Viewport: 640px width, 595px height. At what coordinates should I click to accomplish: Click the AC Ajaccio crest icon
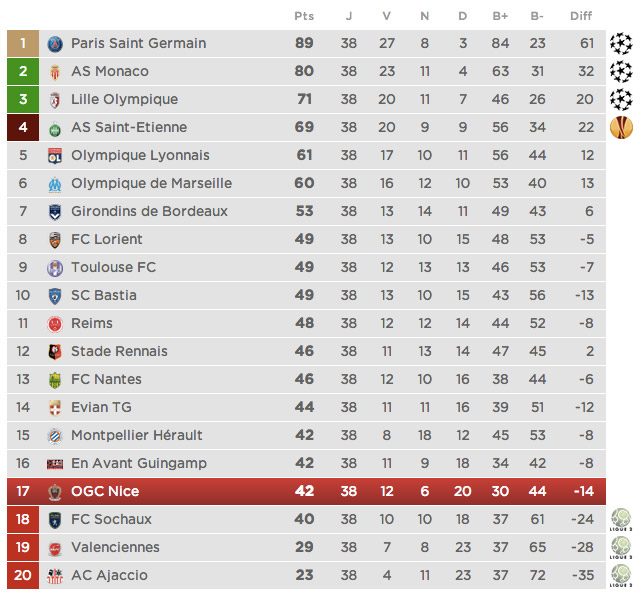pyautogui.click(x=55, y=576)
